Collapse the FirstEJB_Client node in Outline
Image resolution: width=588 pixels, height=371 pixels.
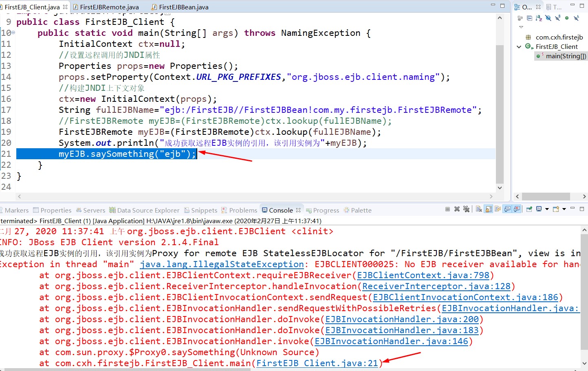pos(518,46)
